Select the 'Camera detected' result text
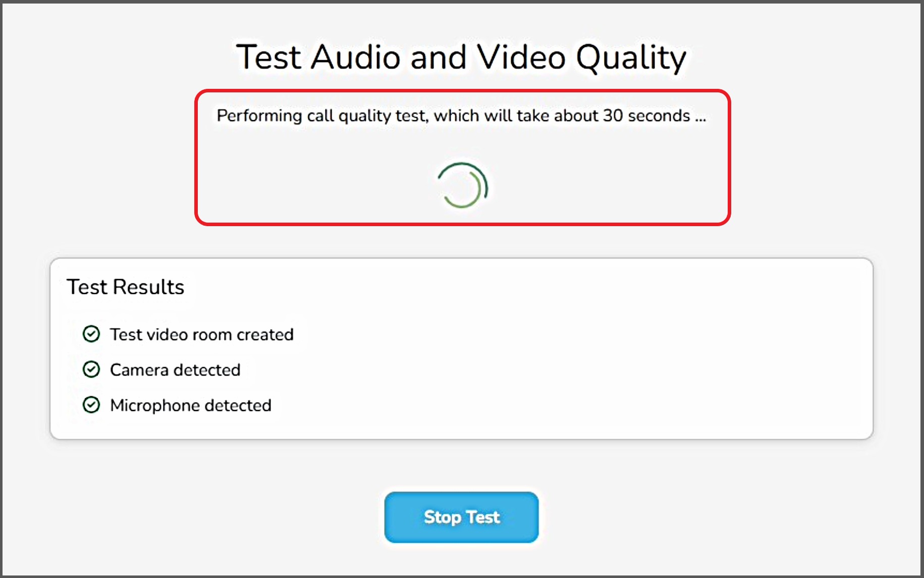The height and width of the screenshot is (578, 924). click(x=175, y=370)
